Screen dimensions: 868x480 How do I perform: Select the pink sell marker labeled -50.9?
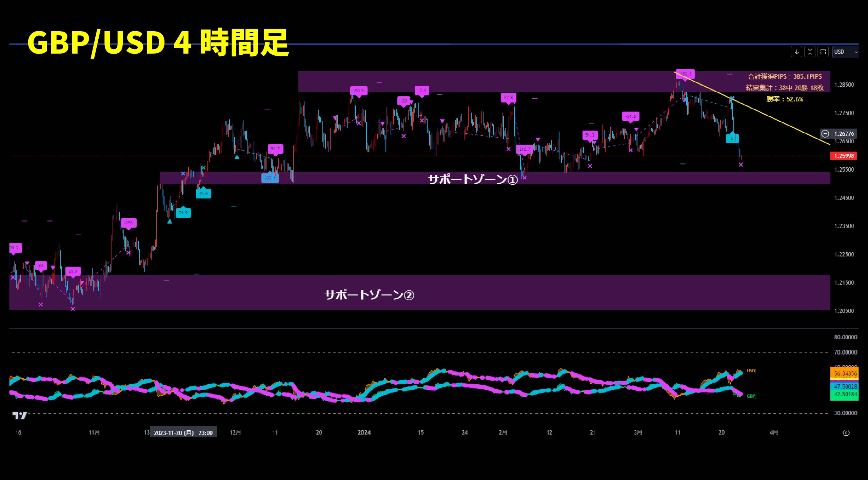[359, 91]
